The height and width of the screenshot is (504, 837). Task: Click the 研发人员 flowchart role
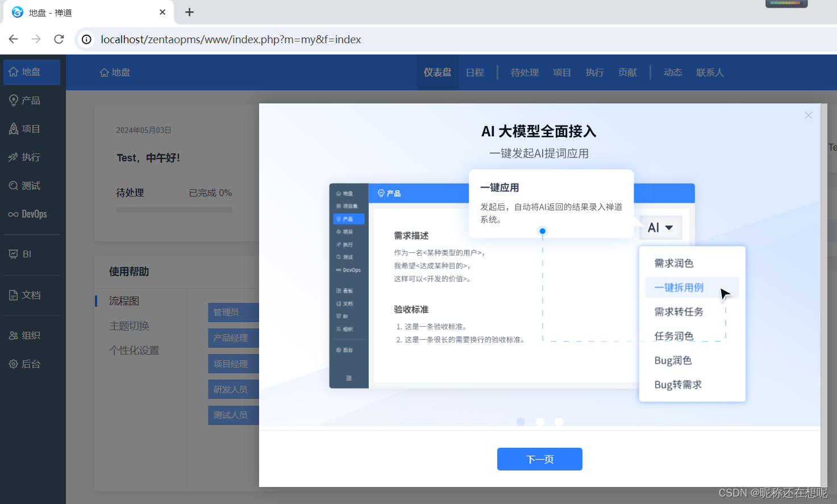pyautogui.click(x=233, y=389)
